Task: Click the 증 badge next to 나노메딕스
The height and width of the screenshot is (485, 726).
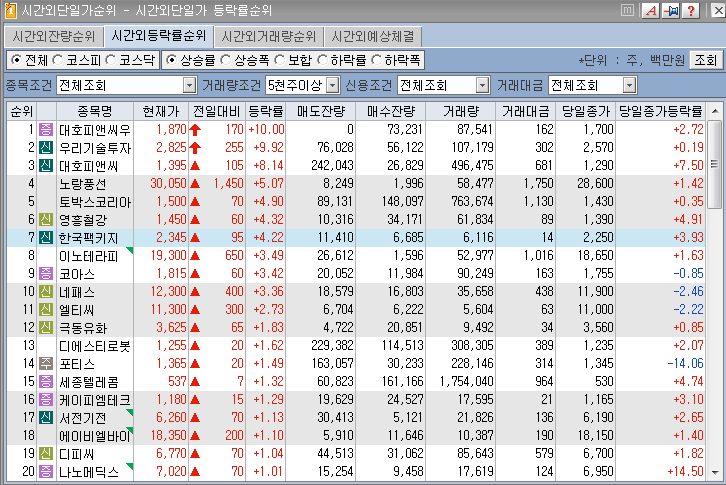Action: point(46,472)
